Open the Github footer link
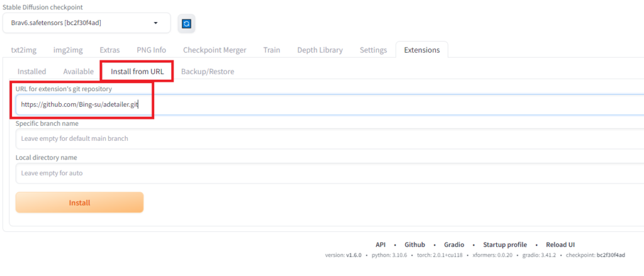644x276 pixels. click(415, 245)
